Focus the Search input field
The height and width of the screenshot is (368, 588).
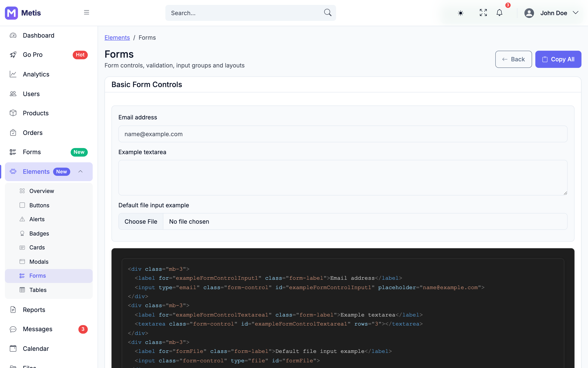(x=250, y=13)
